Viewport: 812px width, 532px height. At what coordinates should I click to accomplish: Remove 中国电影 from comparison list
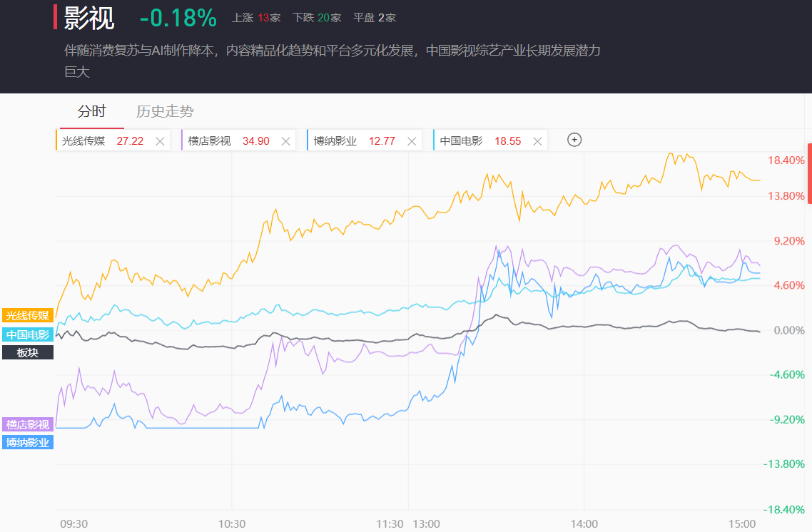click(537, 141)
